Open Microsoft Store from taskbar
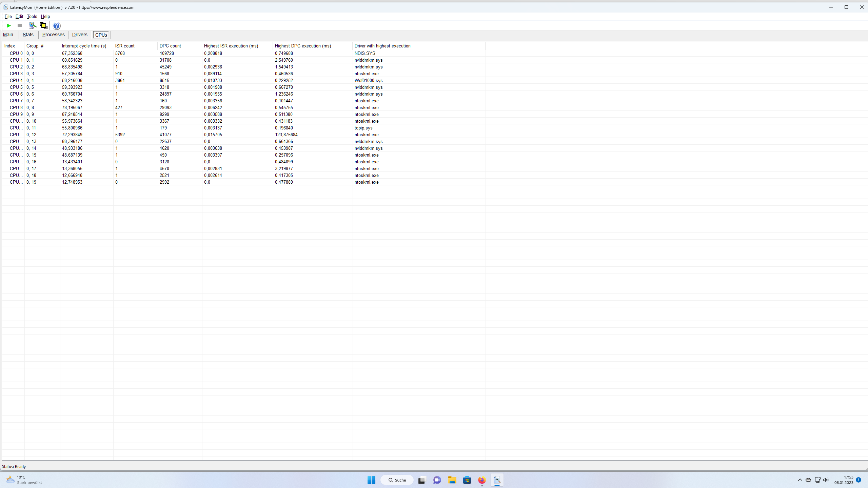 coord(467,480)
